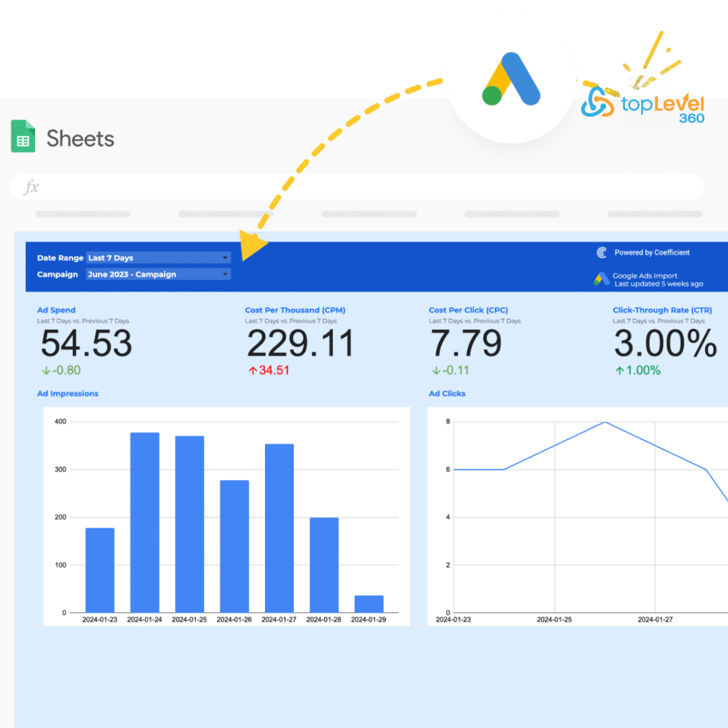Click the Coefficient logo icon
The height and width of the screenshot is (728, 728).
602,252
